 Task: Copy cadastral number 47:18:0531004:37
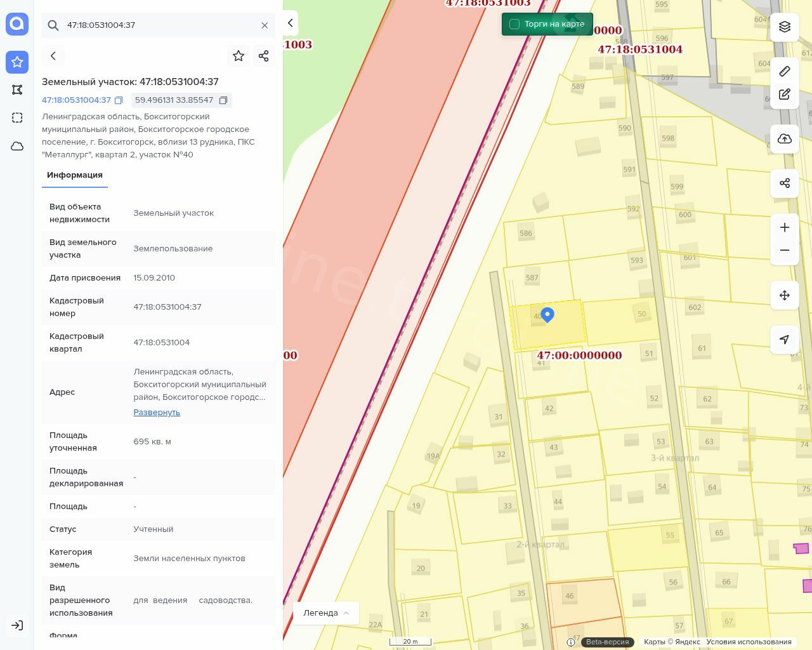click(x=119, y=100)
